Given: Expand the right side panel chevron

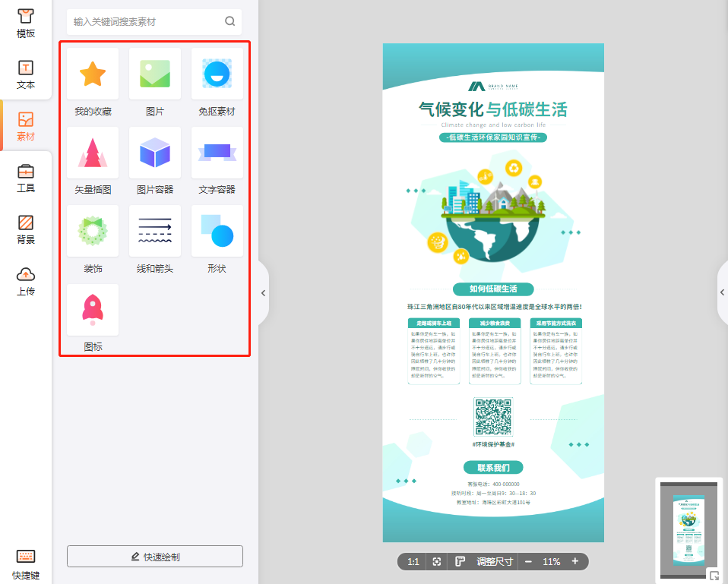Looking at the screenshot, I should 722,292.
